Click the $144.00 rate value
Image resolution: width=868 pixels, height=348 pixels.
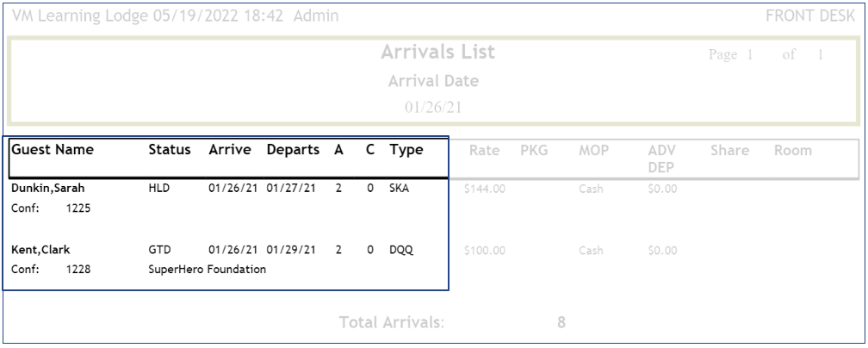coord(484,189)
